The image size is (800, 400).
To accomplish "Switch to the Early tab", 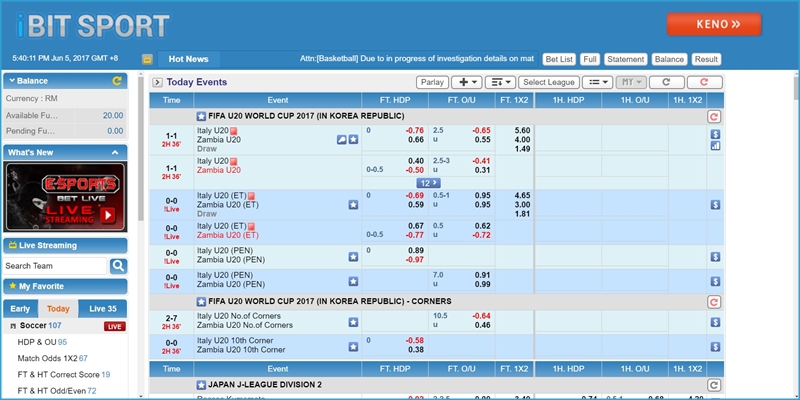I will [x=20, y=309].
